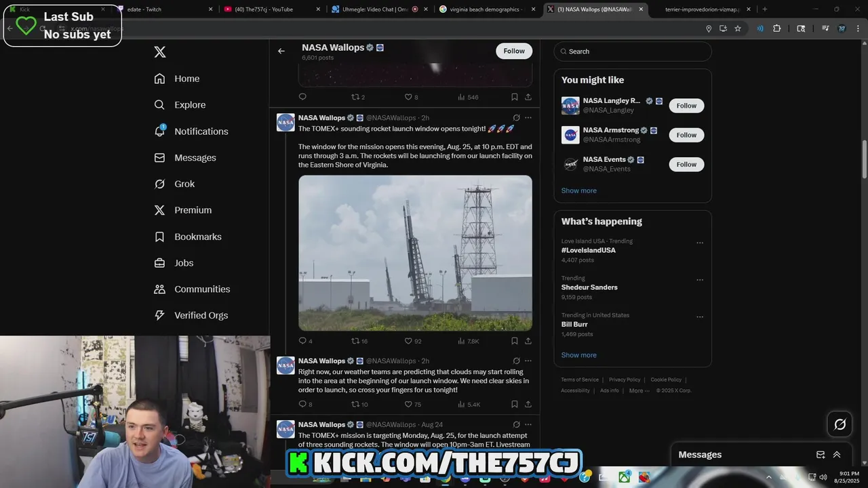
Task: Open more menu on Aug 24 post
Action: (528, 425)
